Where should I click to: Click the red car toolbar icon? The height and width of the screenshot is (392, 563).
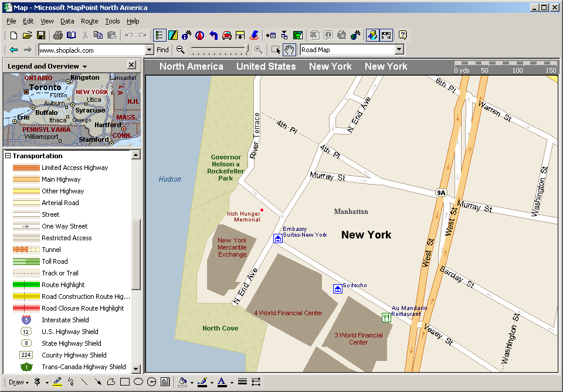(226, 35)
